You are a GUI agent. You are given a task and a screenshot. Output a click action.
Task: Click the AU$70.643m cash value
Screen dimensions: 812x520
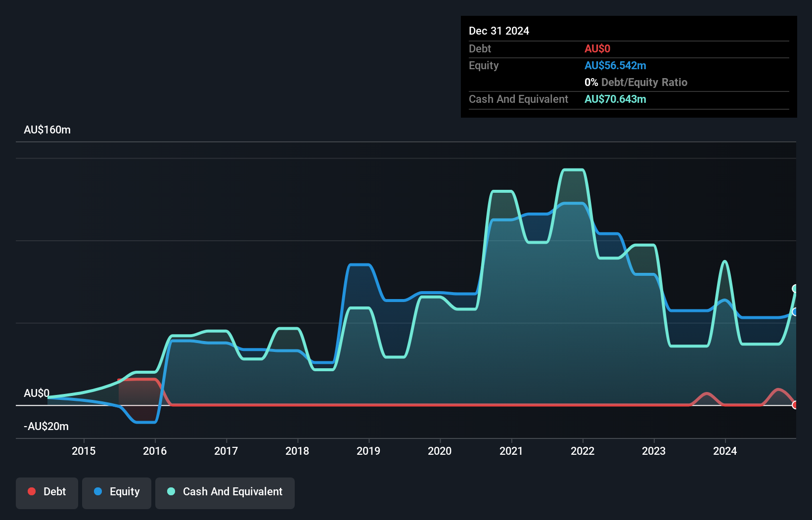615,99
